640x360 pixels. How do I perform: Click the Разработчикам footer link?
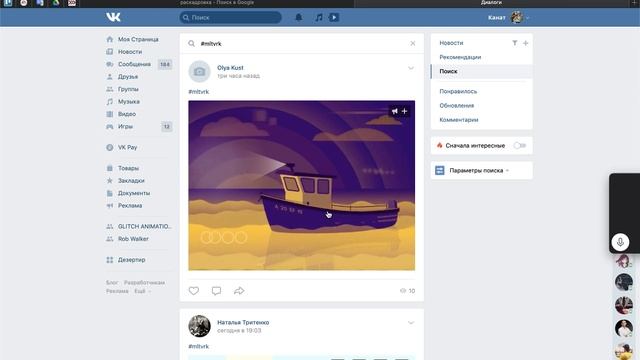pyautogui.click(x=144, y=282)
